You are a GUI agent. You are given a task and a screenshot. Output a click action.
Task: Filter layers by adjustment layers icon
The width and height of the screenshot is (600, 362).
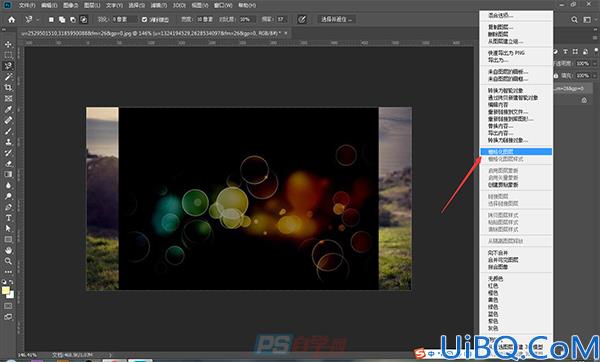click(556, 51)
